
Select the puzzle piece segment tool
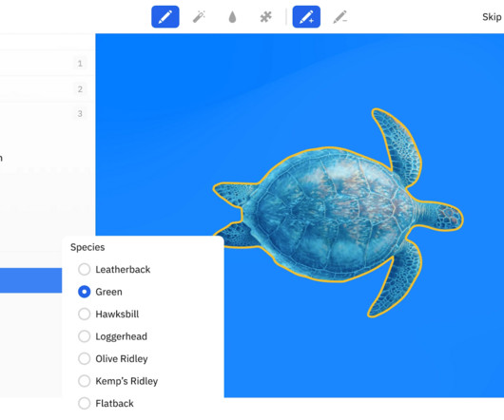click(x=266, y=17)
